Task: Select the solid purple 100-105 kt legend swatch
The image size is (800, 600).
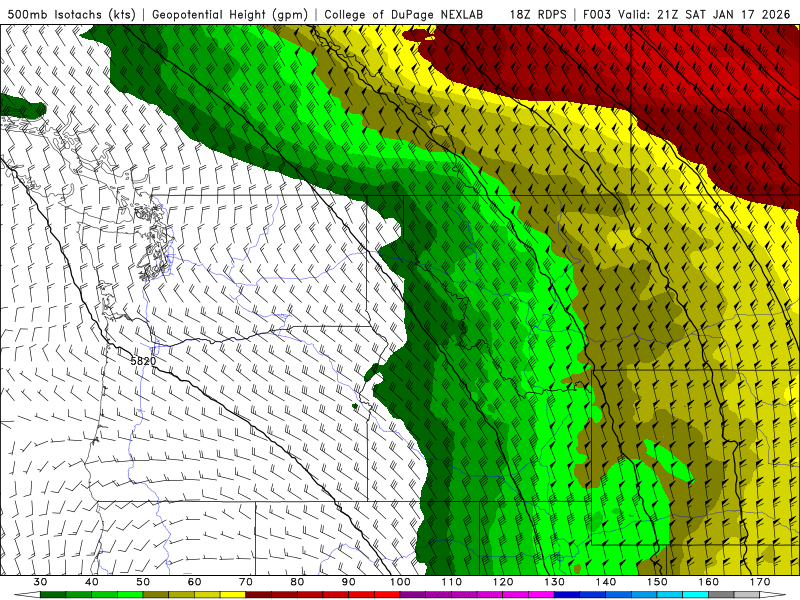Action: point(413,595)
